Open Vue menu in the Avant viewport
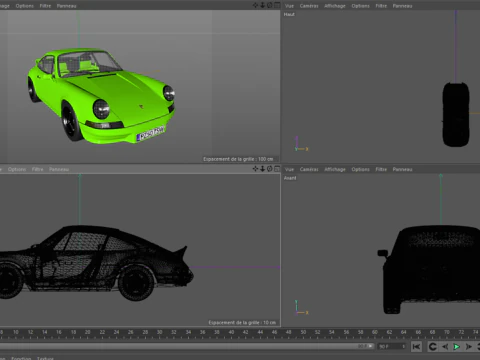Viewport: 480px width, 360px height. 289,169
